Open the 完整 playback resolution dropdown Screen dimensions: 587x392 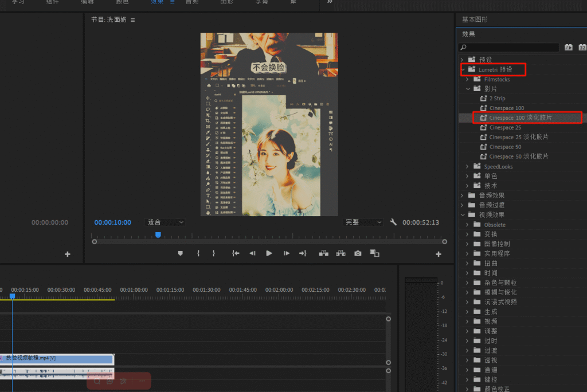[363, 222]
